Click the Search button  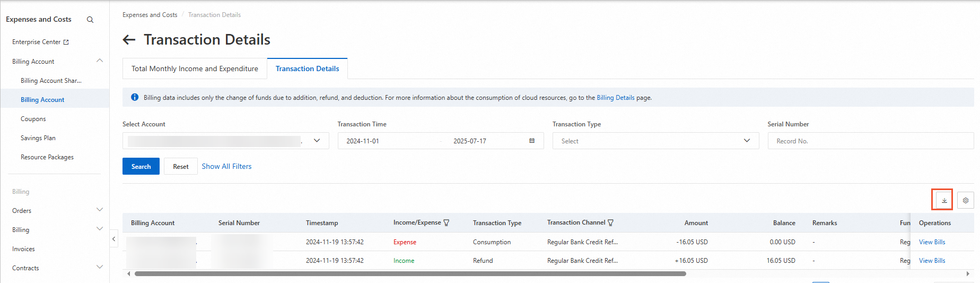pyautogui.click(x=141, y=166)
